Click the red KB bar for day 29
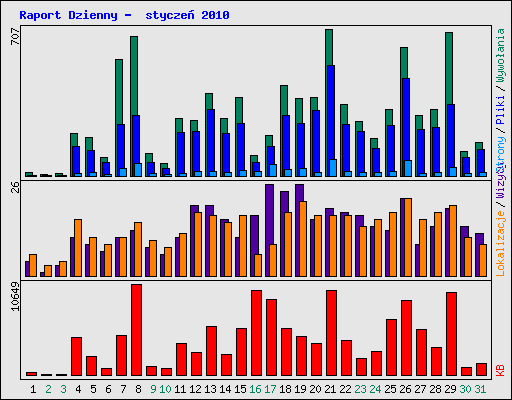This screenshot has height=400, width=512. 451,334
